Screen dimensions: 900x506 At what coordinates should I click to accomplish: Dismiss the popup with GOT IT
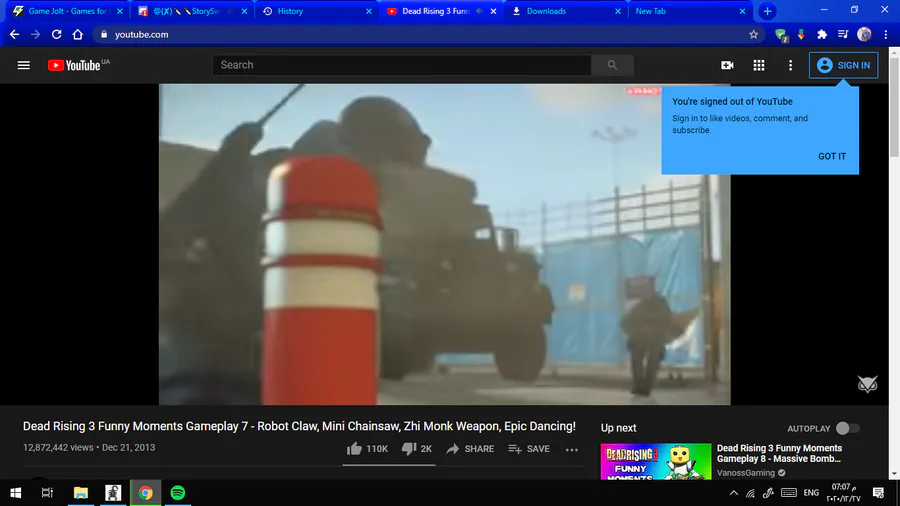pyautogui.click(x=832, y=156)
